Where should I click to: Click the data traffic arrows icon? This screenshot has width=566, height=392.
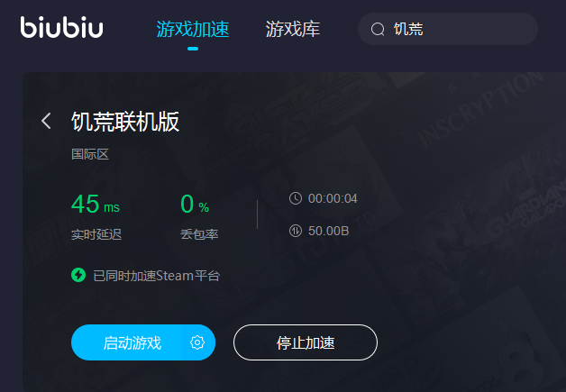point(296,231)
